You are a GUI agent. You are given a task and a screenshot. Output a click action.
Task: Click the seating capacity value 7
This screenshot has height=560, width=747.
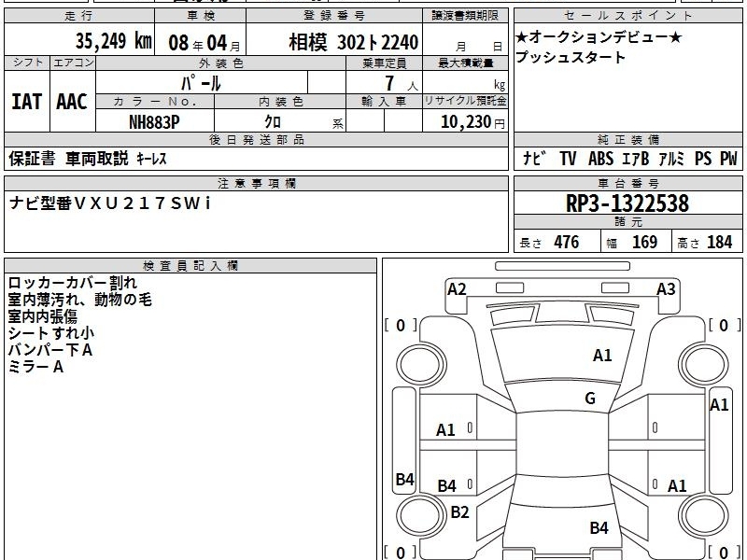click(x=389, y=83)
